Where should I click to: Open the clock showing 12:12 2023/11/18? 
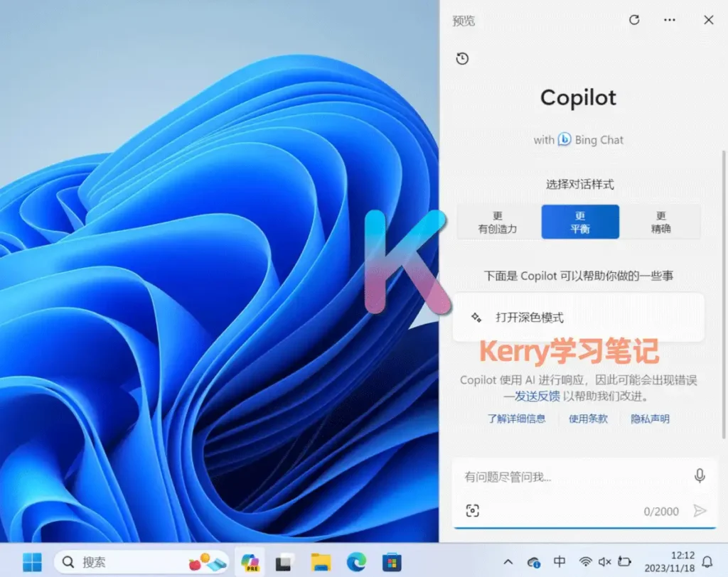(x=669, y=561)
